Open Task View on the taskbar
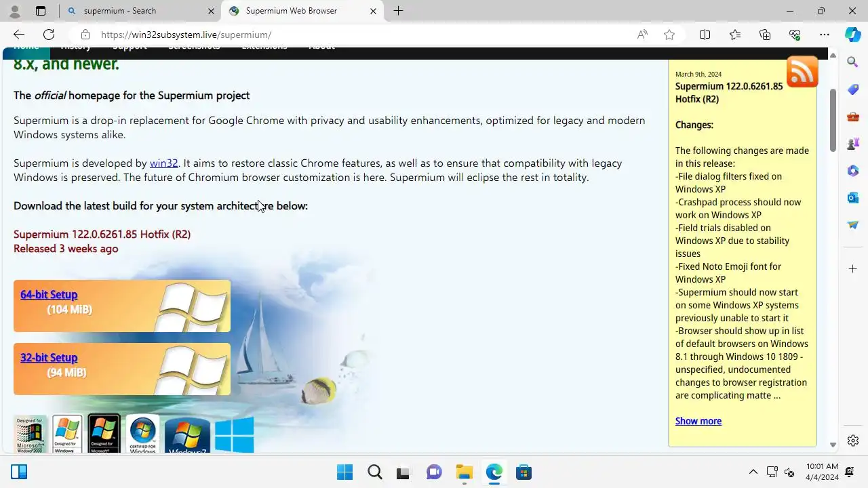This screenshot has width=868, height=488. [403, 472]
